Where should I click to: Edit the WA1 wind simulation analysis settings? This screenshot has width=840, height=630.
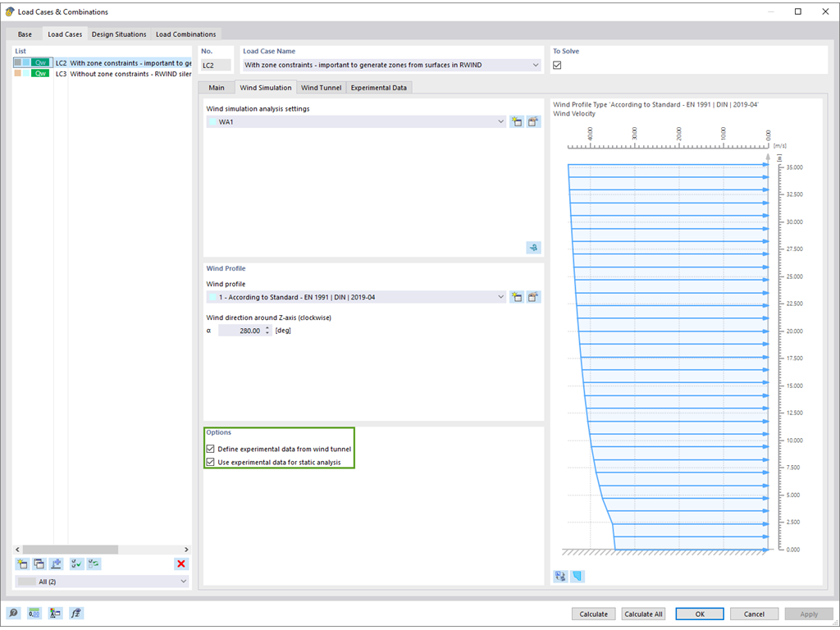click(x=533, y=121)
